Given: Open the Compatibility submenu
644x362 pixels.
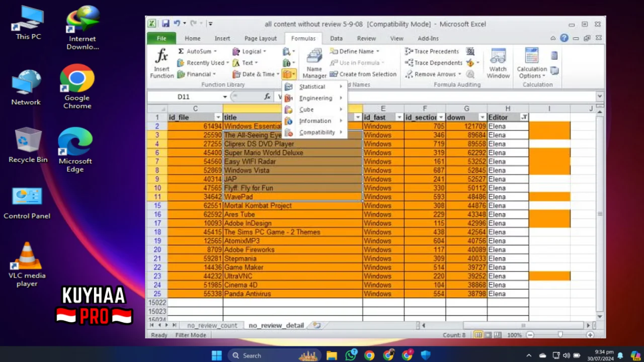Looking at the screenshot, I should pos(315,132).
